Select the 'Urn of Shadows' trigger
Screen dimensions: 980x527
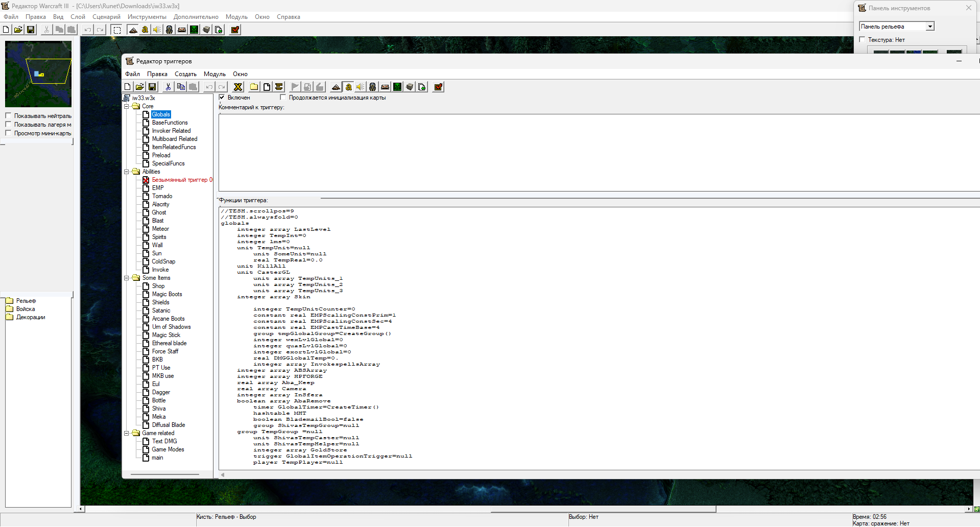(x=171, y=327)
